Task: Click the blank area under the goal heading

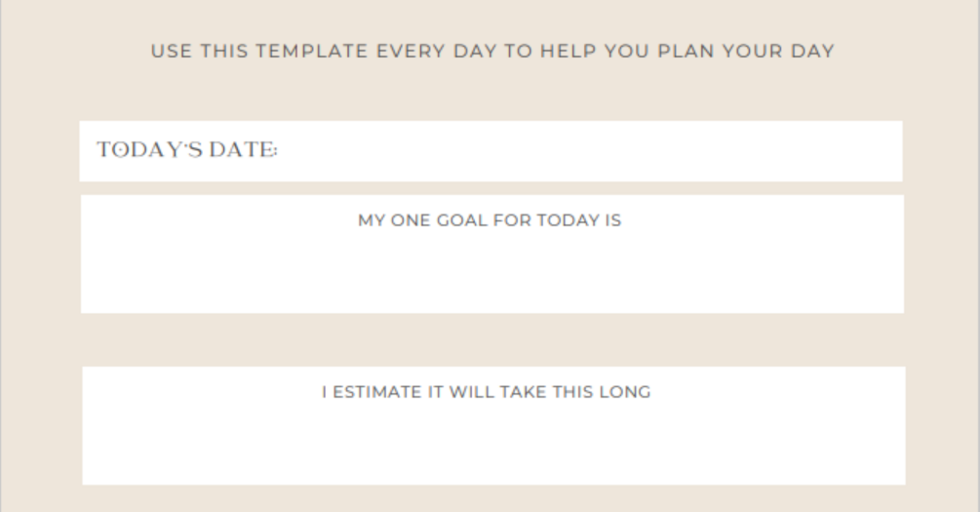Action: click(491, 271)
